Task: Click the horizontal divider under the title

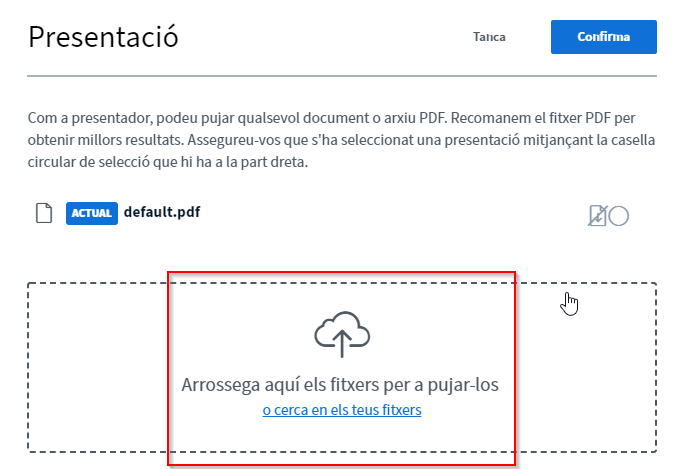Action: click(342, 76)
